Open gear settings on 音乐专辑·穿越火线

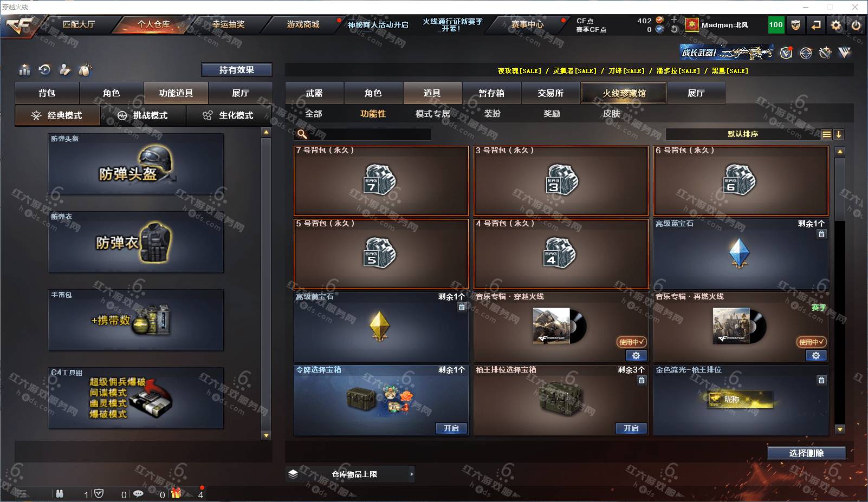(x=636, y=356)
